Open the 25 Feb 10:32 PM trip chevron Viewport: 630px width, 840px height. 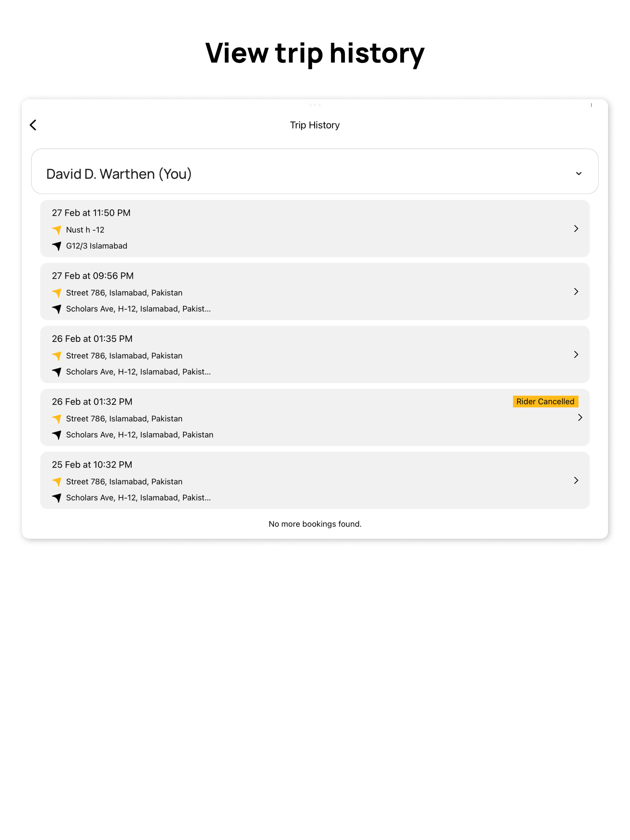[576, 481]
